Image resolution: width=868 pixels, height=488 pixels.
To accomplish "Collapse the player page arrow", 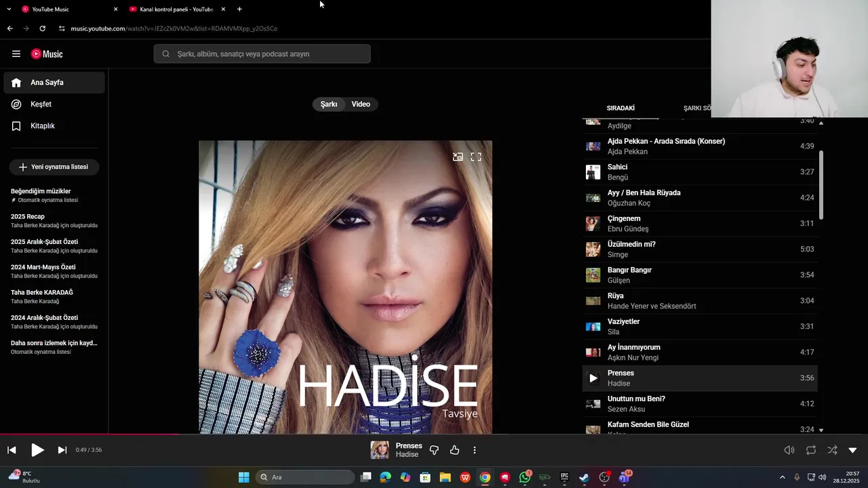I will 853,450.
